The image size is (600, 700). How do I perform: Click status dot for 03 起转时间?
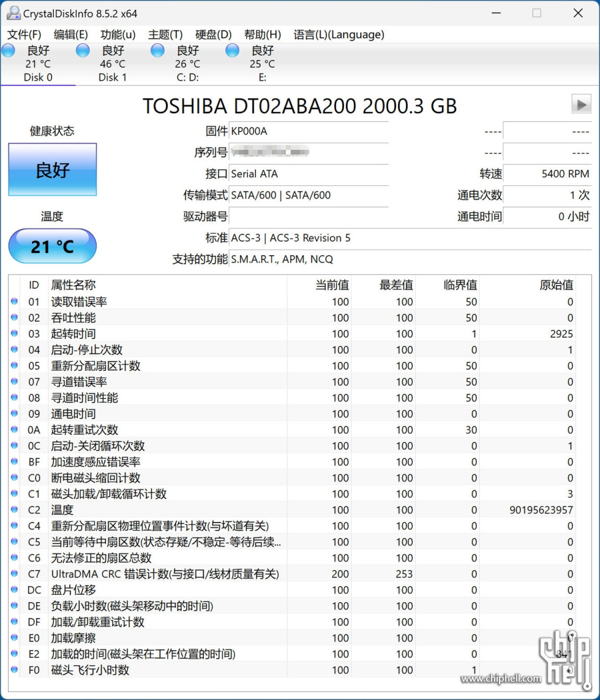14,333
